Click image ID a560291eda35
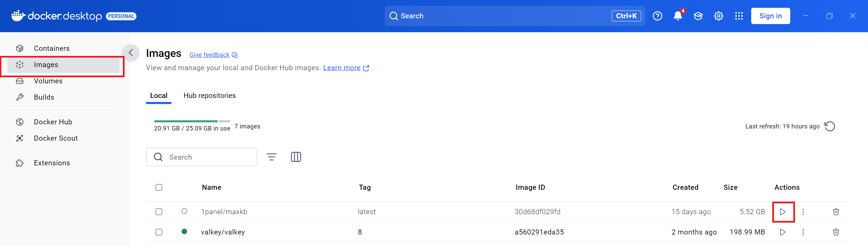 (x=539, y=232)
